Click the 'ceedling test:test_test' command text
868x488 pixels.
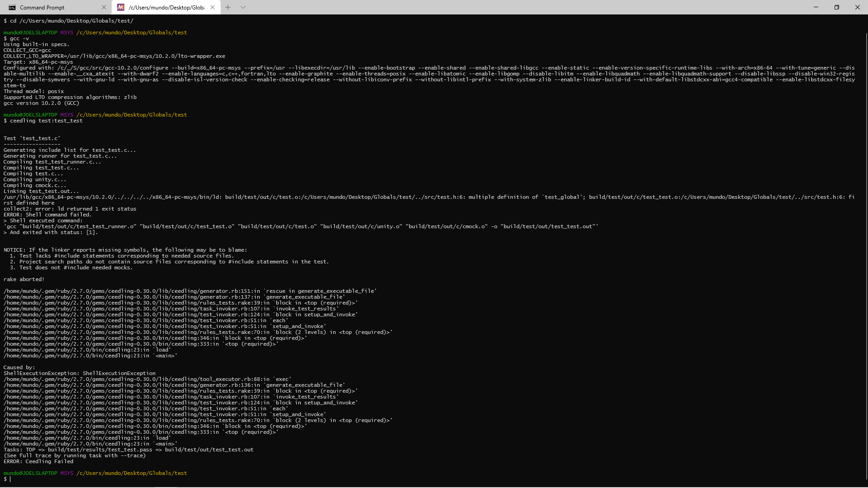point(46,121)
